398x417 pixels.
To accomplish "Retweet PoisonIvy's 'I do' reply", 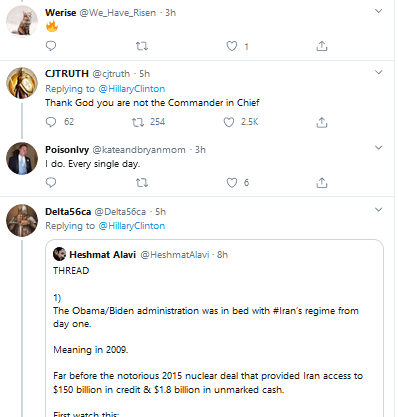I will tap(142, 183).
